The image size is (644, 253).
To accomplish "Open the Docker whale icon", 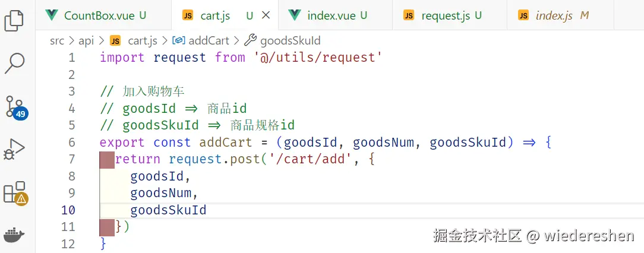I will pos(14,235).
